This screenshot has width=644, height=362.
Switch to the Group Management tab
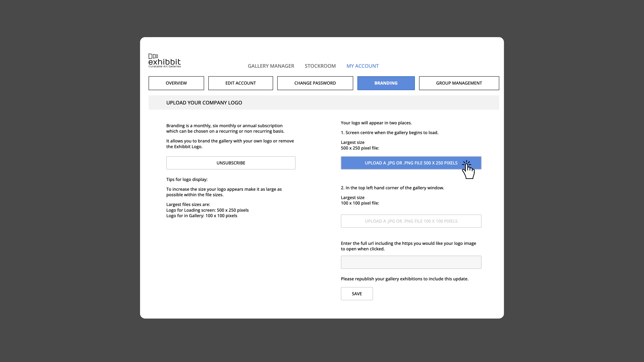tap(459, 83)
